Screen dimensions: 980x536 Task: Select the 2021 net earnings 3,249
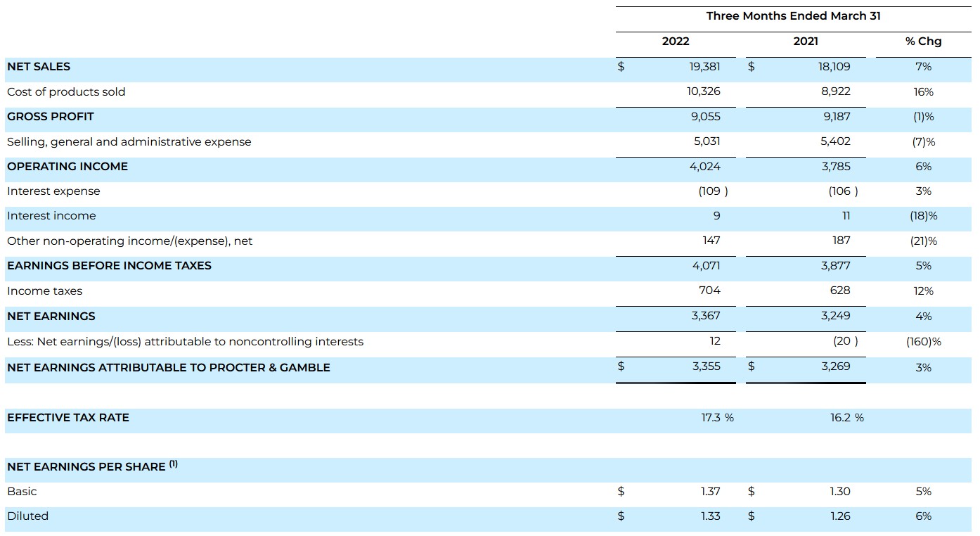click(836, 316)
